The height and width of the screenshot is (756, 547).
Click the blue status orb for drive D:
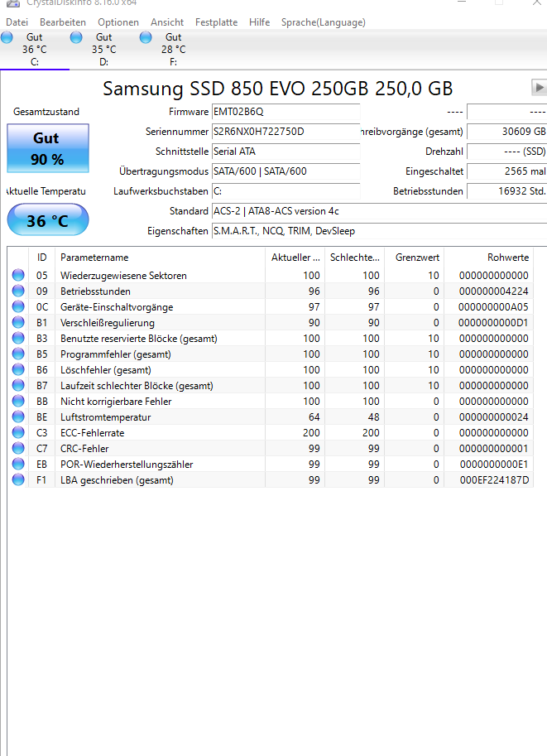pos(76,37)
